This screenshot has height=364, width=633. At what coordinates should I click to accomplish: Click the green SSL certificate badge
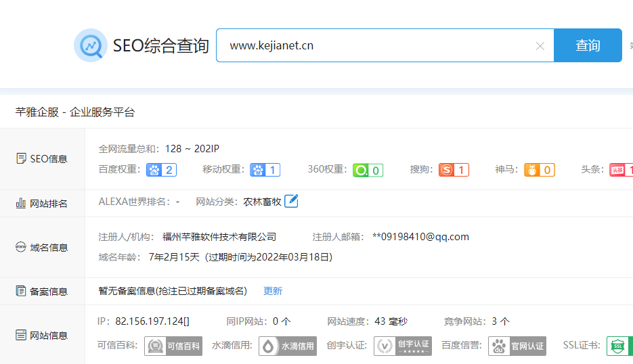[x=619, y=346]
